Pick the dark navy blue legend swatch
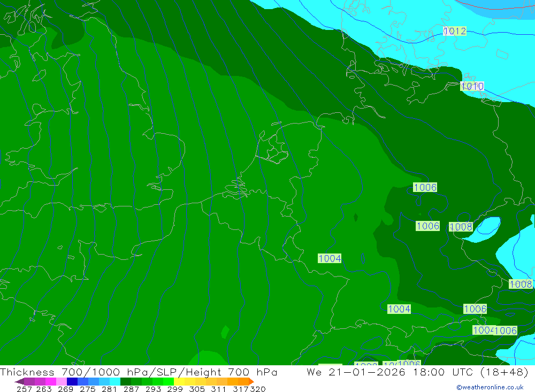Screen dimensions: 535x392 point(72,381)
